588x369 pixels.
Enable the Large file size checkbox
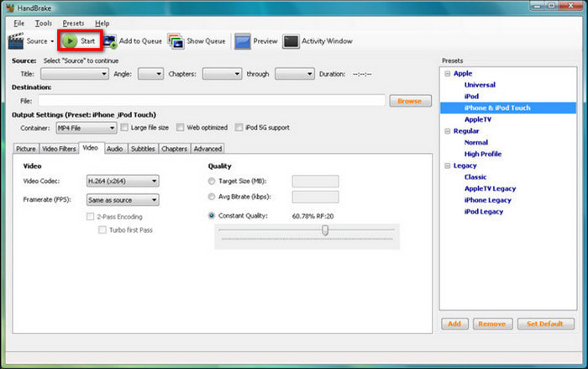(x=124, y=128)
